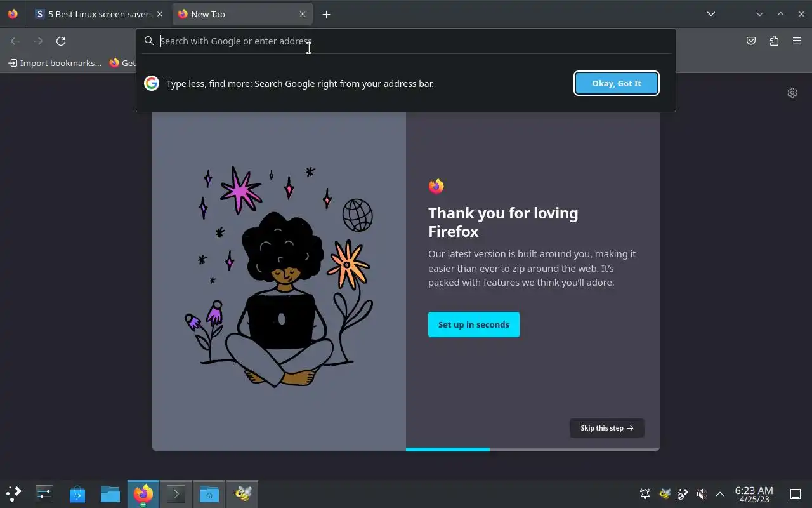
Task: Close the 5 Best Linux screen-savers tab
Action: click(x=160, y=14)
